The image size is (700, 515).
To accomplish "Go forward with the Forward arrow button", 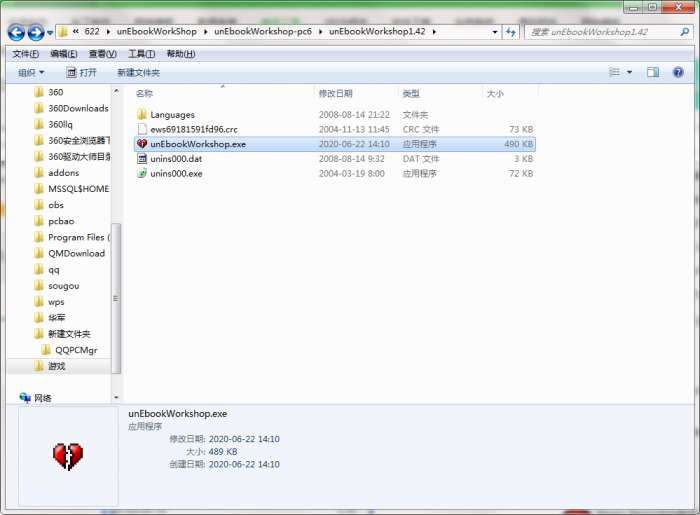I will point(35,32).
